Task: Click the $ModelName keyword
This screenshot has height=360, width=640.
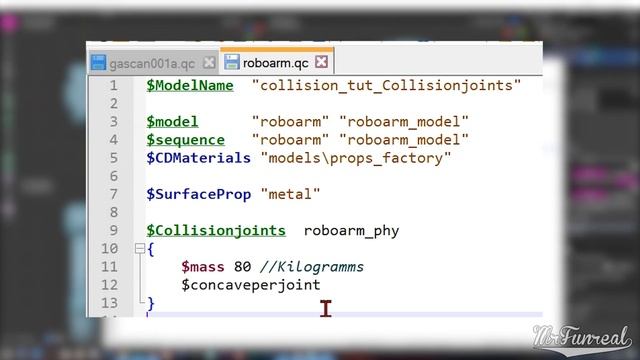Action: 190,86
